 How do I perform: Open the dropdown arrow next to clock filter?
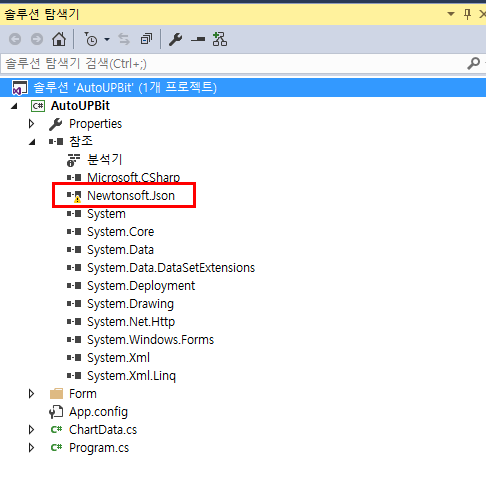pyautogui.click(x=107, y=39)
